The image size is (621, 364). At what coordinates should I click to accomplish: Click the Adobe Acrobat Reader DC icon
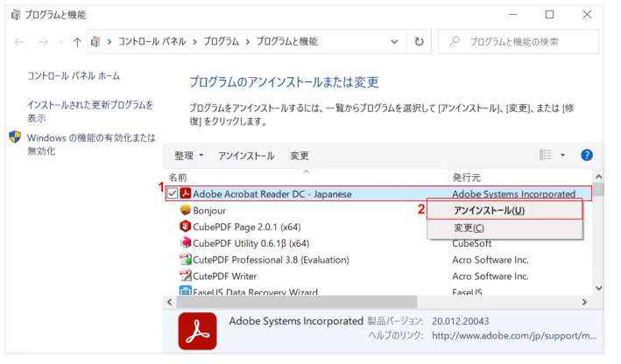coord(186,194)
